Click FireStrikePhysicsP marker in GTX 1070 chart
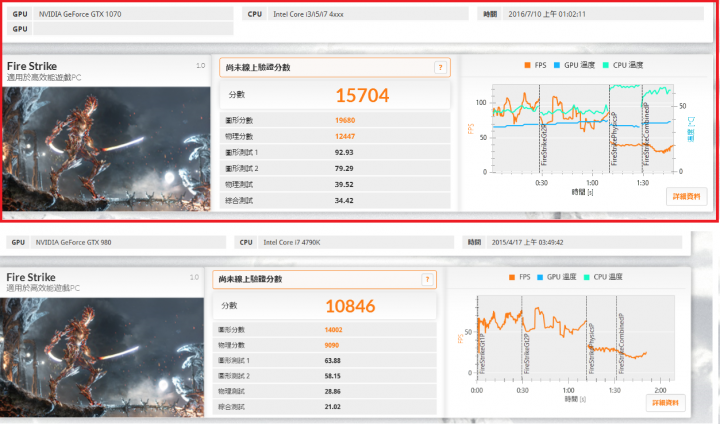Screen dimensions: 720x424 [614, 139]
